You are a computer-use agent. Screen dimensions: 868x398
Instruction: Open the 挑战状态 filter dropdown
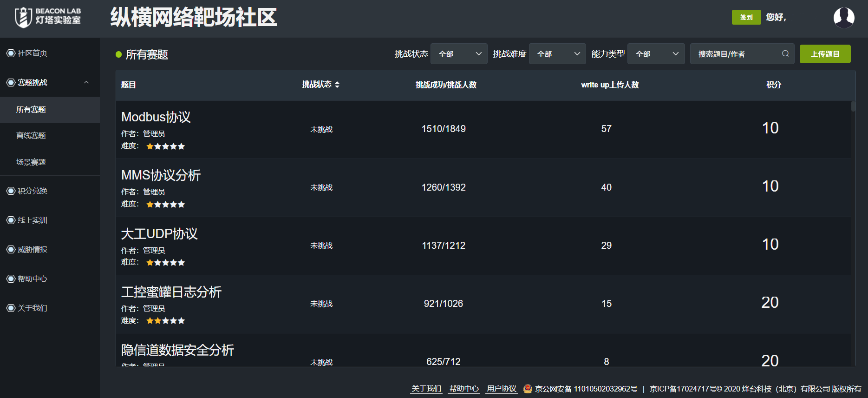click(459, 54)
